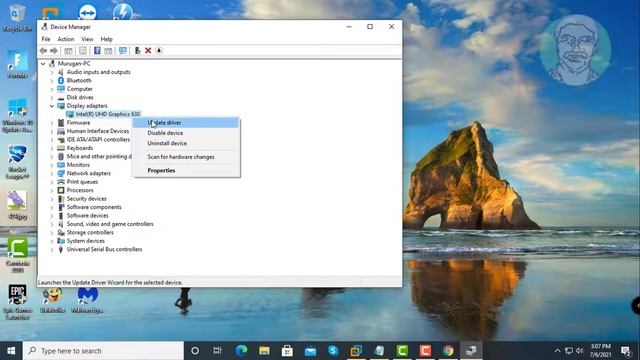Click the Recycle Bin desktop icon

coord(17,18)
